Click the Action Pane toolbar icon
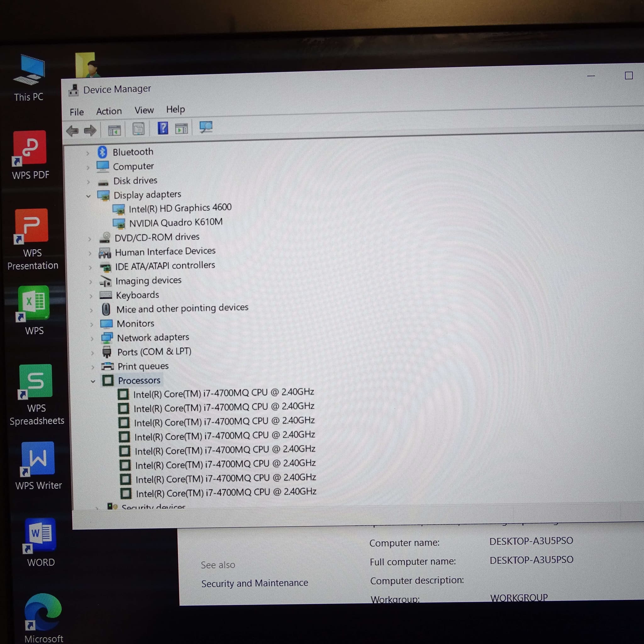 point(181,128)
